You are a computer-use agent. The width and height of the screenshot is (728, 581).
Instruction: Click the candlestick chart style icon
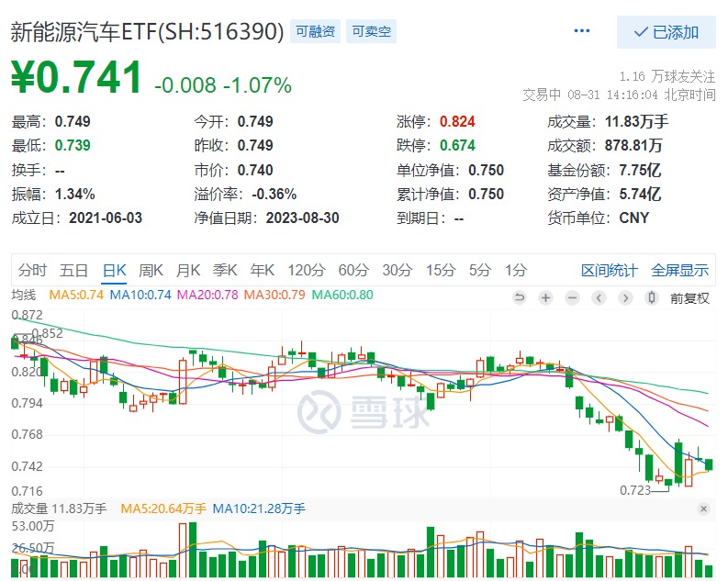click(x=652, y=297)
